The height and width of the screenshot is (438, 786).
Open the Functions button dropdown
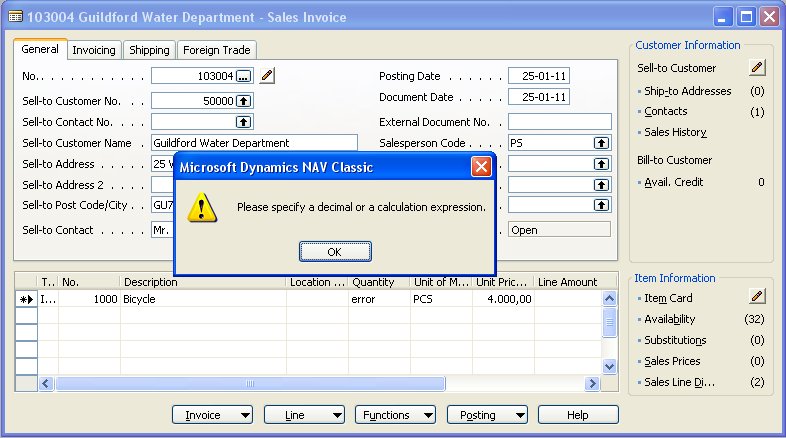[x=428, y=415]
